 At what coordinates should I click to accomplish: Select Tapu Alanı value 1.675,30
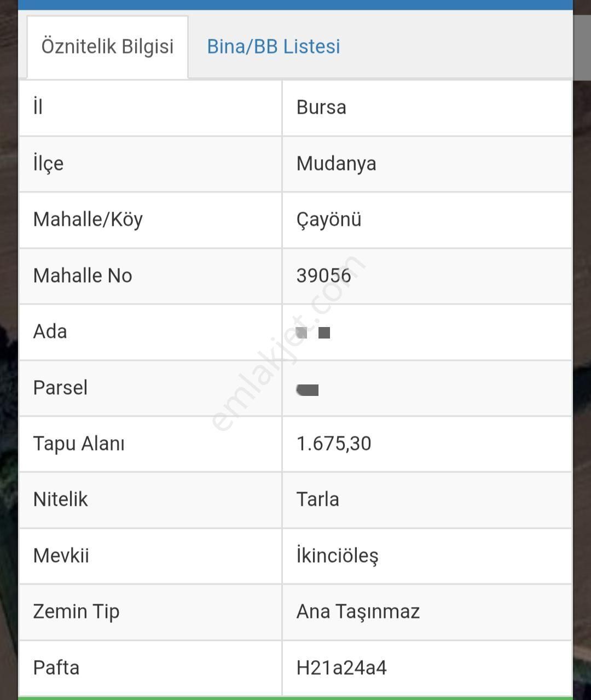[334, 444]
